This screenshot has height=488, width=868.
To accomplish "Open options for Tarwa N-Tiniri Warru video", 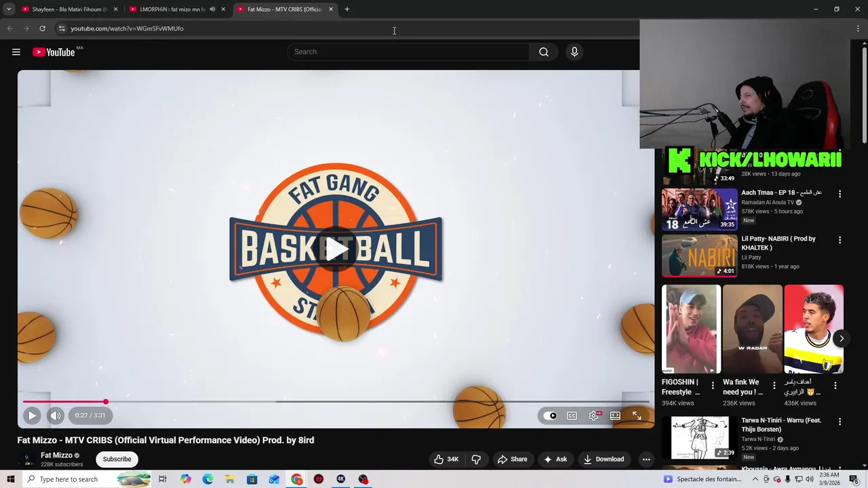I will (840, 422).
